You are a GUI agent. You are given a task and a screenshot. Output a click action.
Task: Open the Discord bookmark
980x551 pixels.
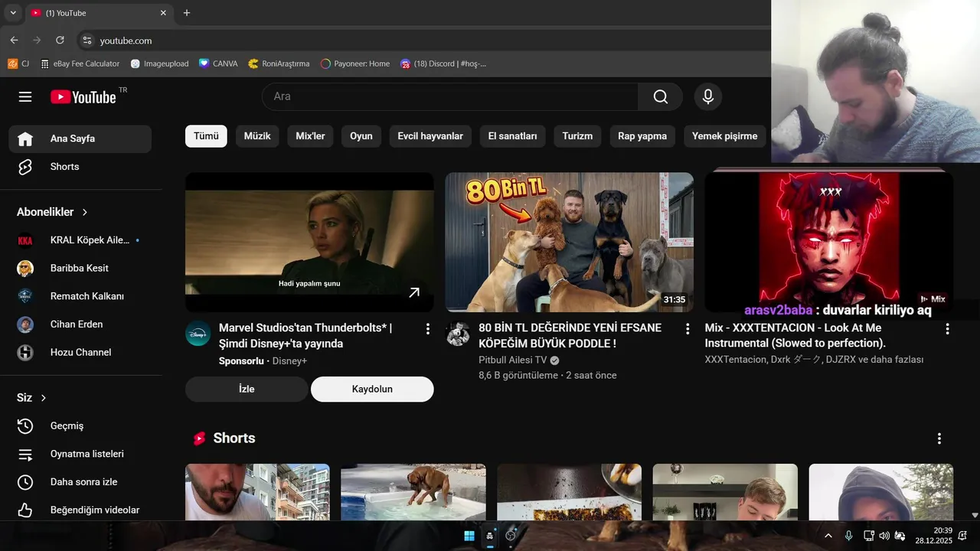click(443, 64)
